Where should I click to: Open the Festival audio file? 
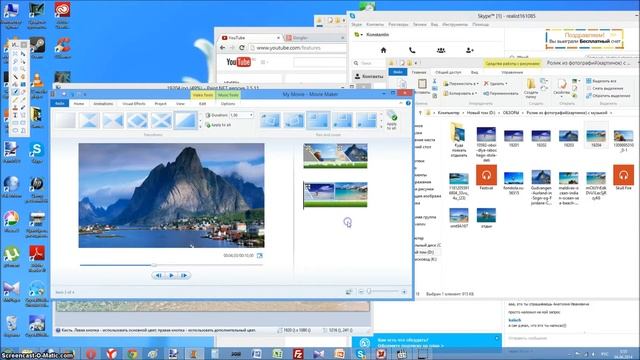tap(486, 178)
